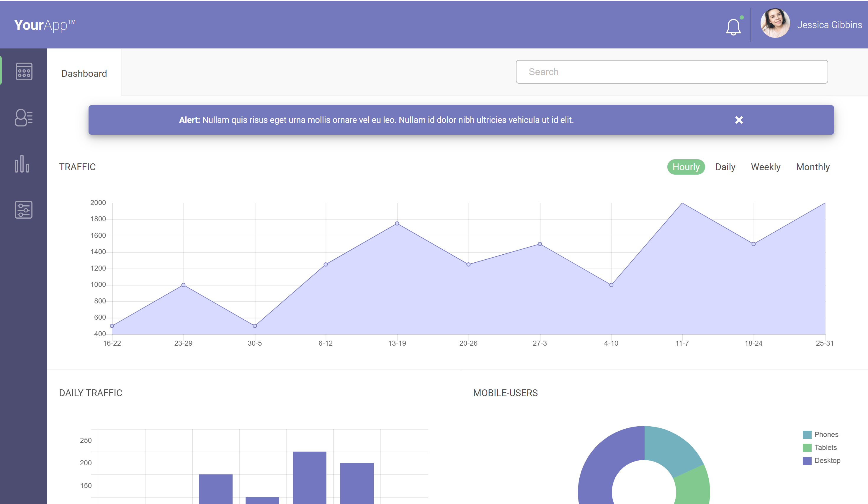The height and width of the screenshot is (504, 868).
Task: Click the tallest bar in Daily Traffic chart
Action: (x=309, y=477)
